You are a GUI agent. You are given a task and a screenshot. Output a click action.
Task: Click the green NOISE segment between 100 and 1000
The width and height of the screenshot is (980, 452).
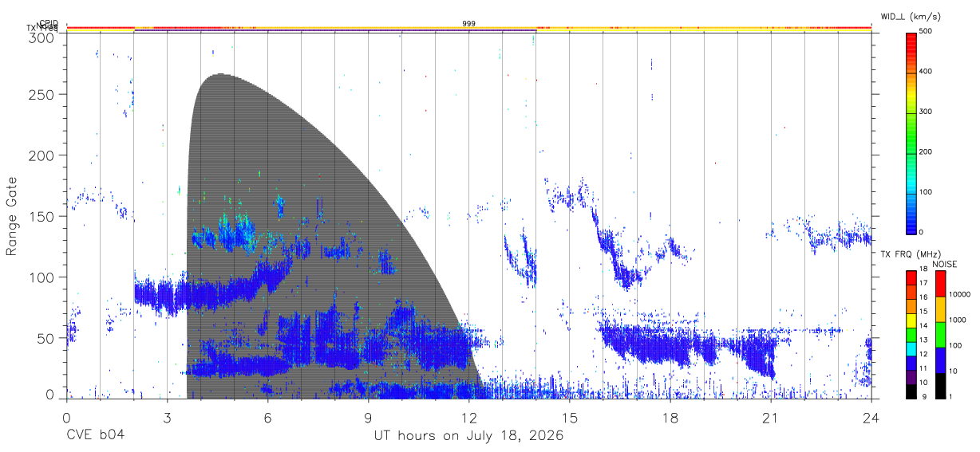(940, 334)
